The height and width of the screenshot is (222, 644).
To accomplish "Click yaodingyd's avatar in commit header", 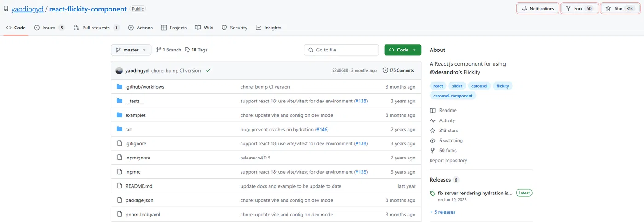I will point(119,70).
